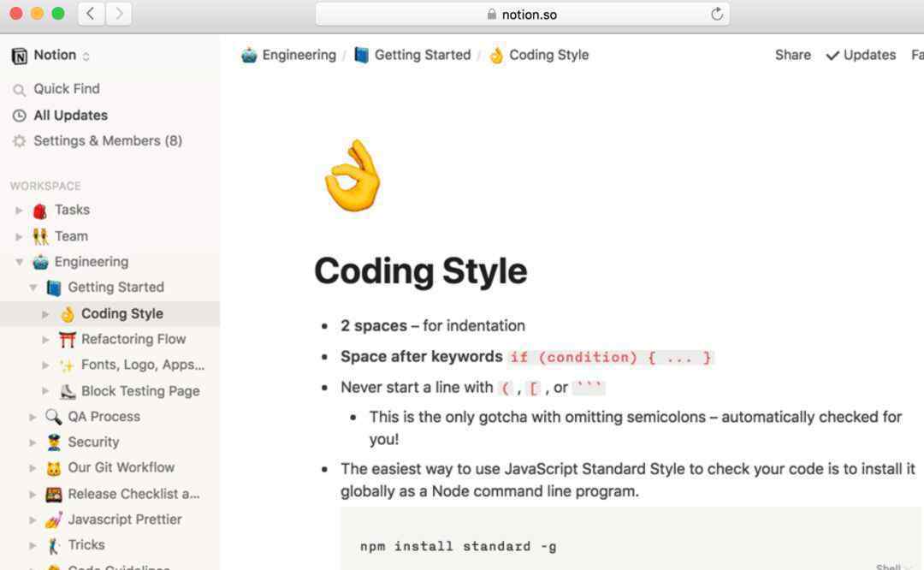924x570 pixels.
Task: Expand the QA Process subpages
Action: (33, 417)
